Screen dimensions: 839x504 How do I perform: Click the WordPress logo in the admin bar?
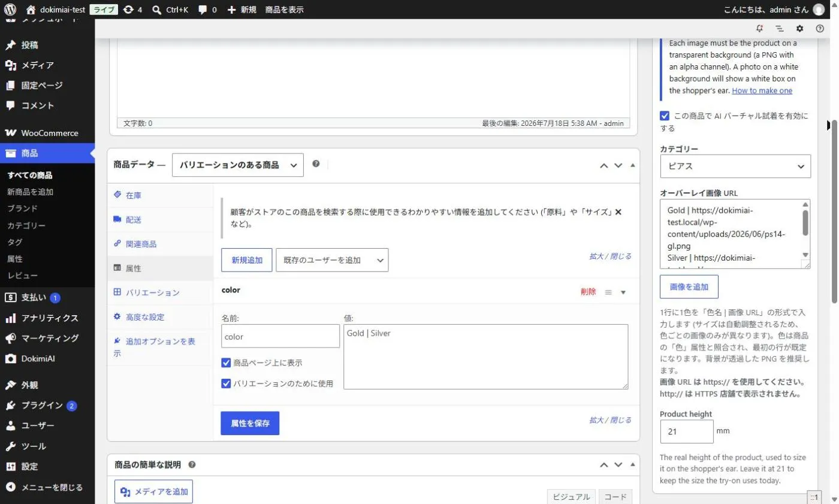click(10, 10)
